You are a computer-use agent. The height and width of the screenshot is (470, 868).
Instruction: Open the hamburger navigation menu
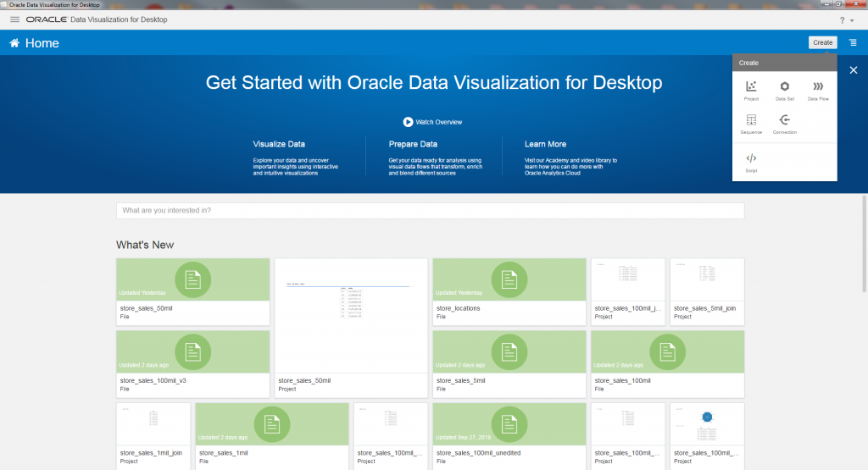coord(15,19)
